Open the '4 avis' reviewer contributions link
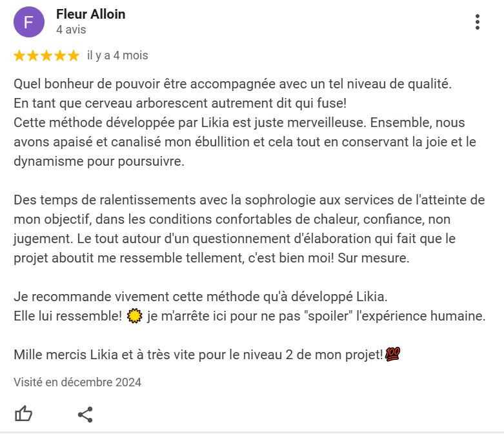This screenshot has width=504, height=434. 71,30
